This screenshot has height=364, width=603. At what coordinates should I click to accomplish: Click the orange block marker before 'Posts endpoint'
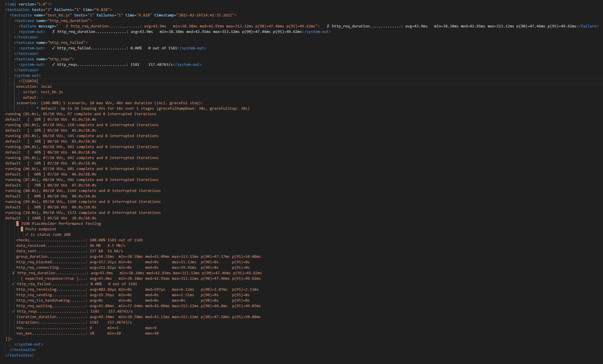click(x=22, y=229)
